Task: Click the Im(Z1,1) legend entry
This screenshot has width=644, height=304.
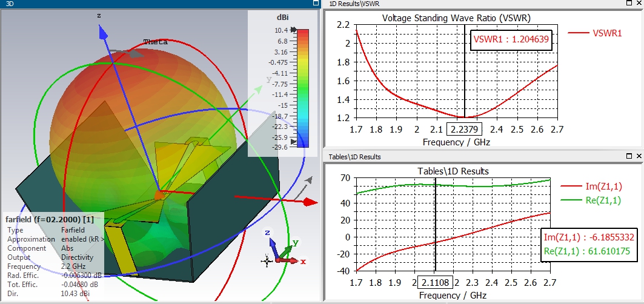Action: (591, 187)
